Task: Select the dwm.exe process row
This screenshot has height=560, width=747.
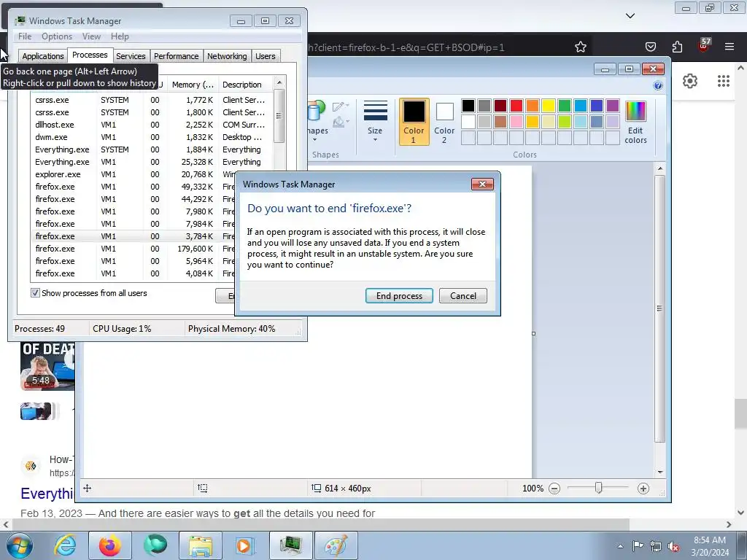Action: pyautogui.click(x=152, y=137)
